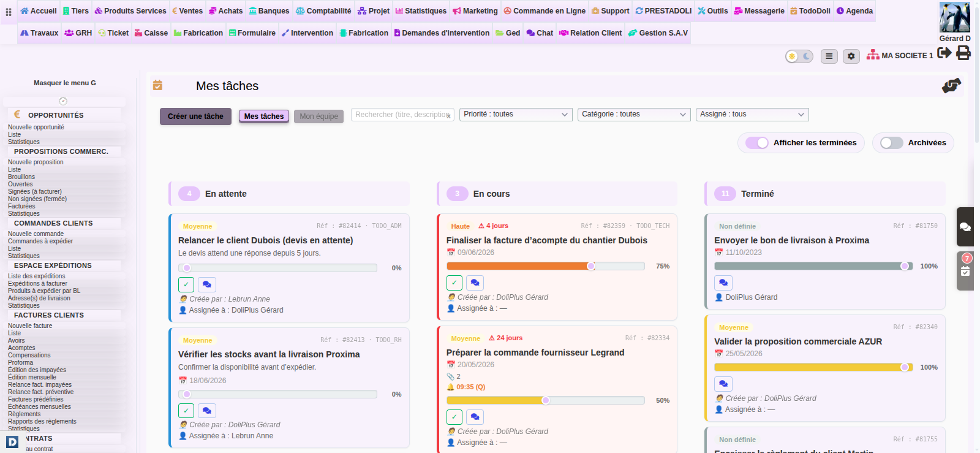Click the Dolibarr D logo icon
The height and width of the screenshot is (453, 980).
[12, 441]
